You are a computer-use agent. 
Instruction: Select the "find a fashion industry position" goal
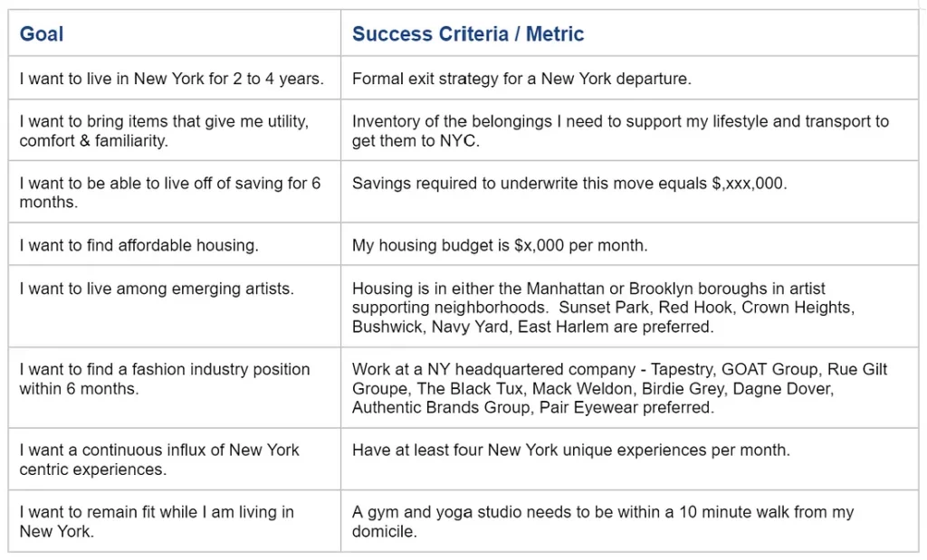click(164, 379)
